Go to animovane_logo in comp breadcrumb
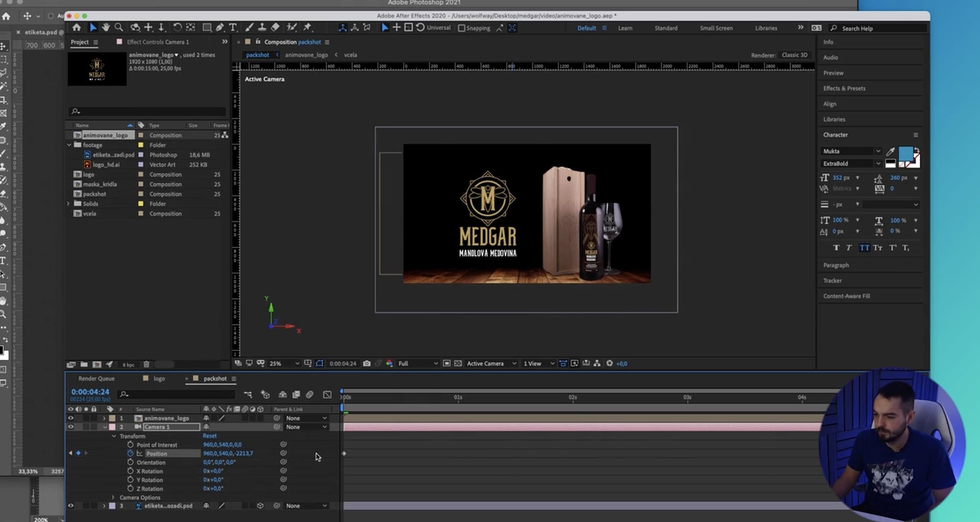980x522 pixels. coord(306,55)
